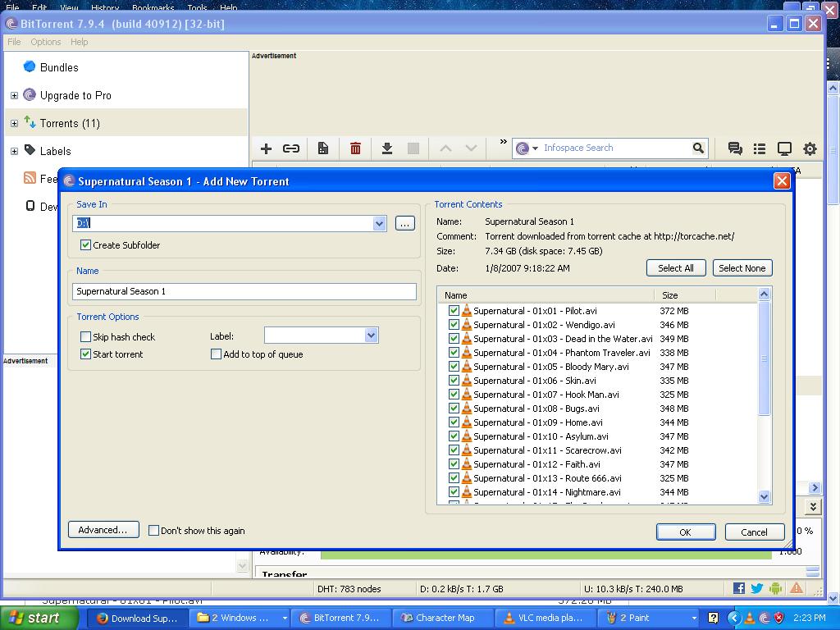
Task: Click the chat bubbles toolbar icon
Action: point(735,148)
